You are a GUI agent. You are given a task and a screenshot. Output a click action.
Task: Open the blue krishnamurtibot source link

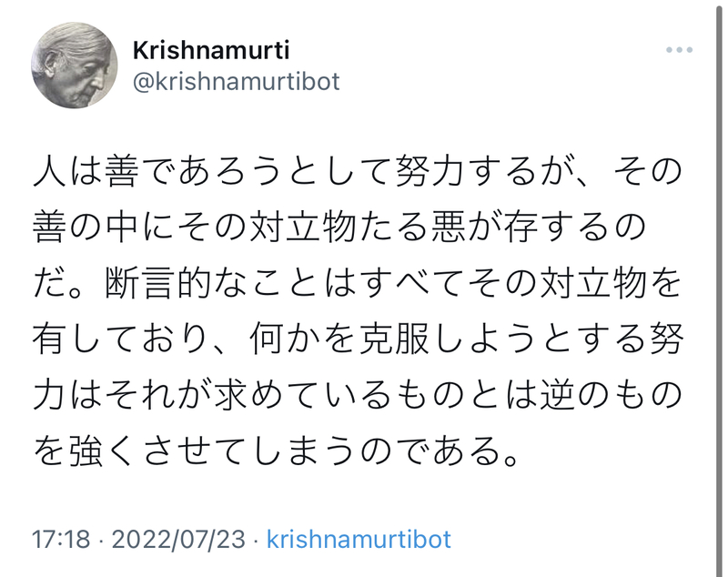point(359,539)
